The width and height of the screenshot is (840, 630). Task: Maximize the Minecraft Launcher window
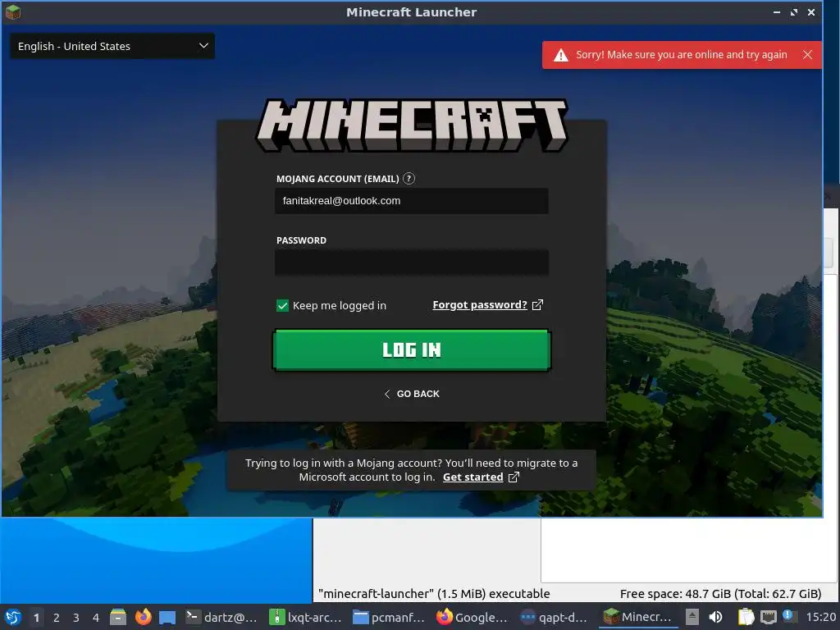tap(794, 11)
